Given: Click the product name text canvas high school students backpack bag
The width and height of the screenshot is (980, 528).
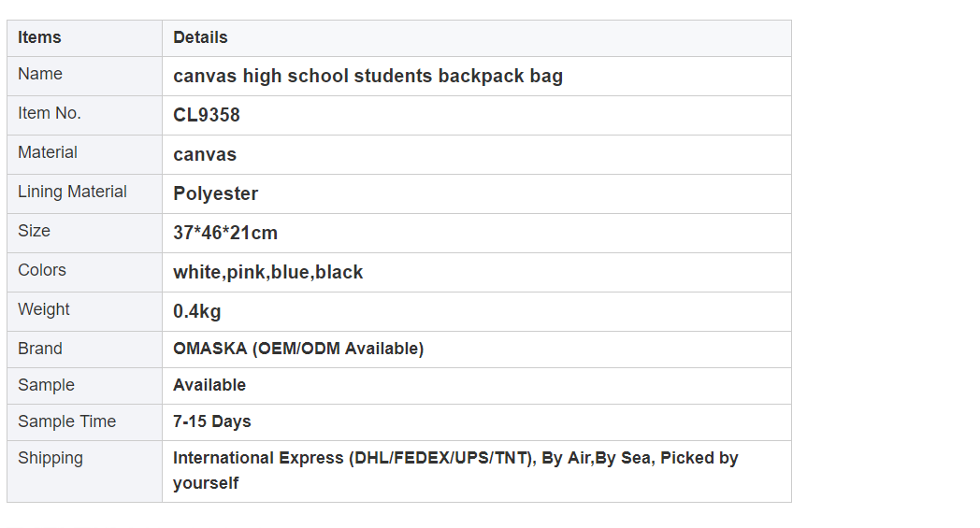Looking at the screenshot, I should point(368,77).
